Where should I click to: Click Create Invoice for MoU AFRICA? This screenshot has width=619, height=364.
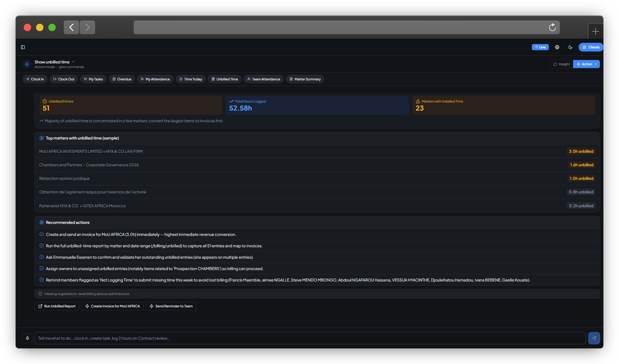coord(112,306)
